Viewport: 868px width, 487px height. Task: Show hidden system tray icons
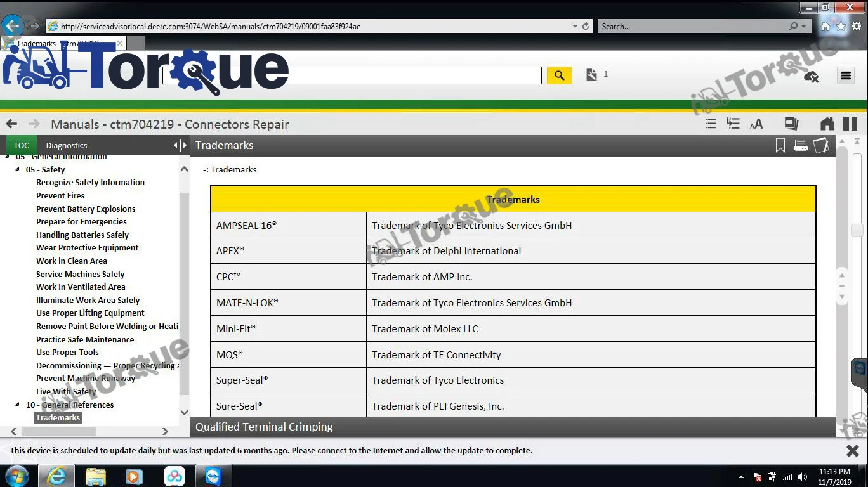click(x=741, y=477)
